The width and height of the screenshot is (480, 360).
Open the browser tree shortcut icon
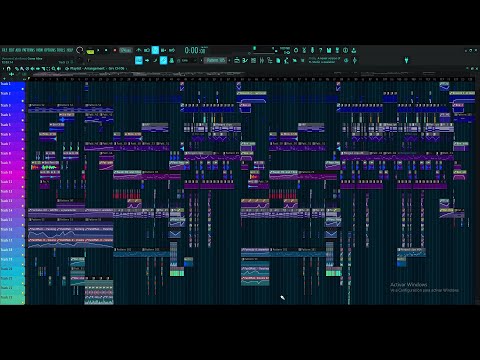270,60
